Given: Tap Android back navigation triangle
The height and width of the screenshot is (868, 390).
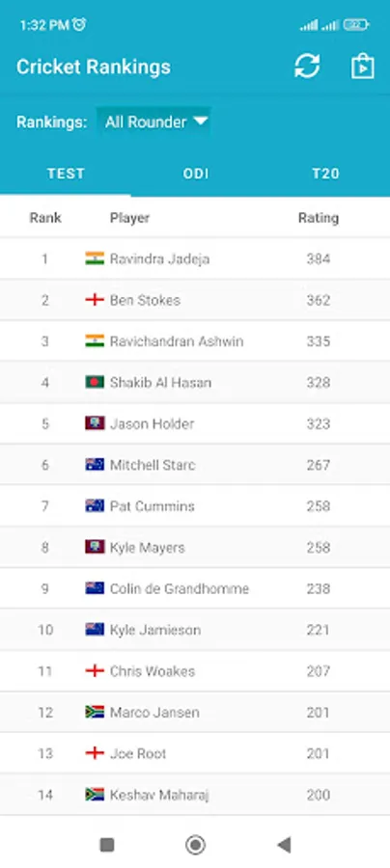Looking at the screenshot, I should point(284,845).
